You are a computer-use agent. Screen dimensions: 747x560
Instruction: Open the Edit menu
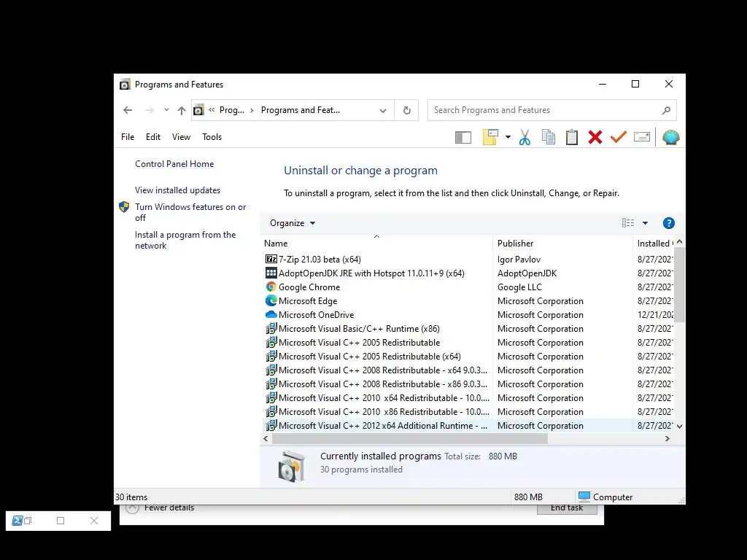(153, 137)
